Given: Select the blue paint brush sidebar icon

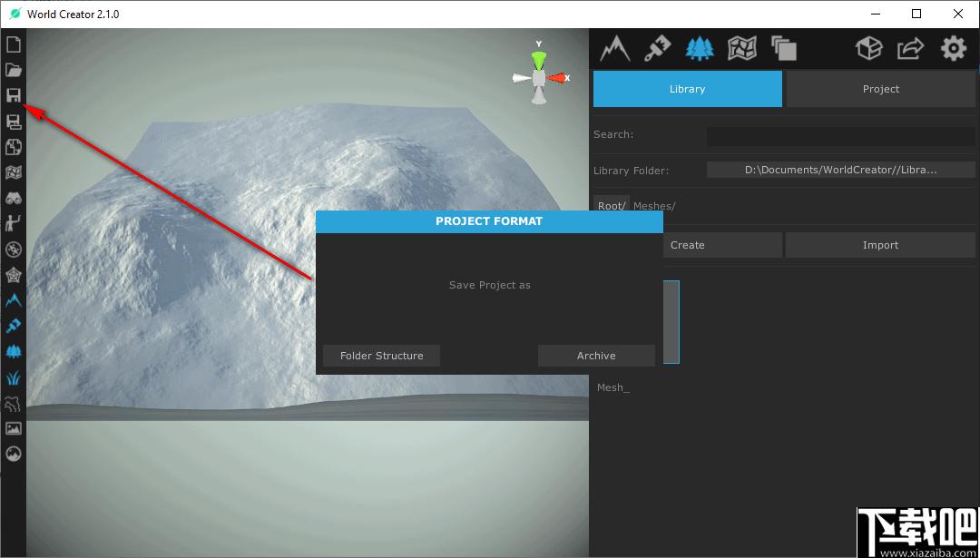Looking at the screenshot, I should [13, 326].
